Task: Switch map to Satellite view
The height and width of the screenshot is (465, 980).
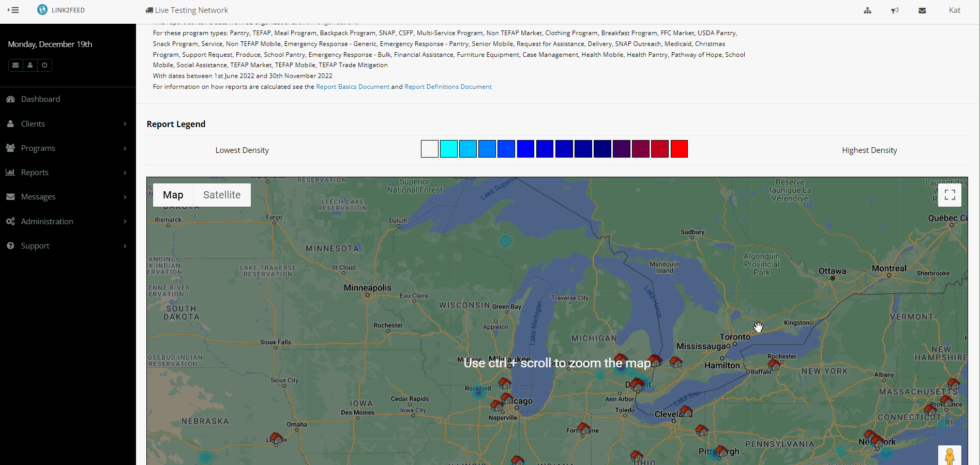Action: tap(221, 195)
